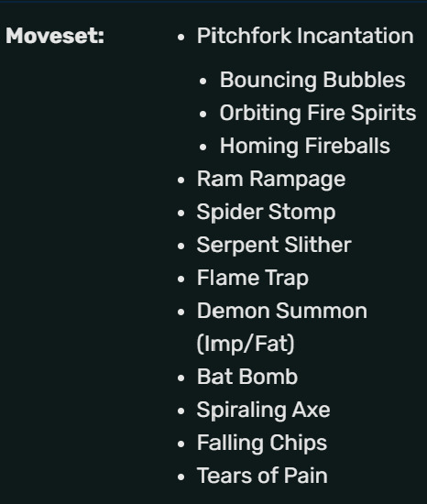Click the Ram Rampage move
This screenshot has width=427, height=504.
pyautogui.click(x=271, y=179)
